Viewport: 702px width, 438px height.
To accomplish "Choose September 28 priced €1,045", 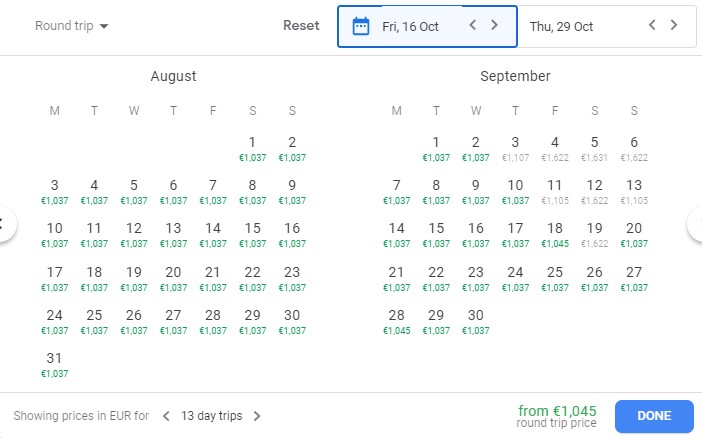I will click(x=397, y=321).
